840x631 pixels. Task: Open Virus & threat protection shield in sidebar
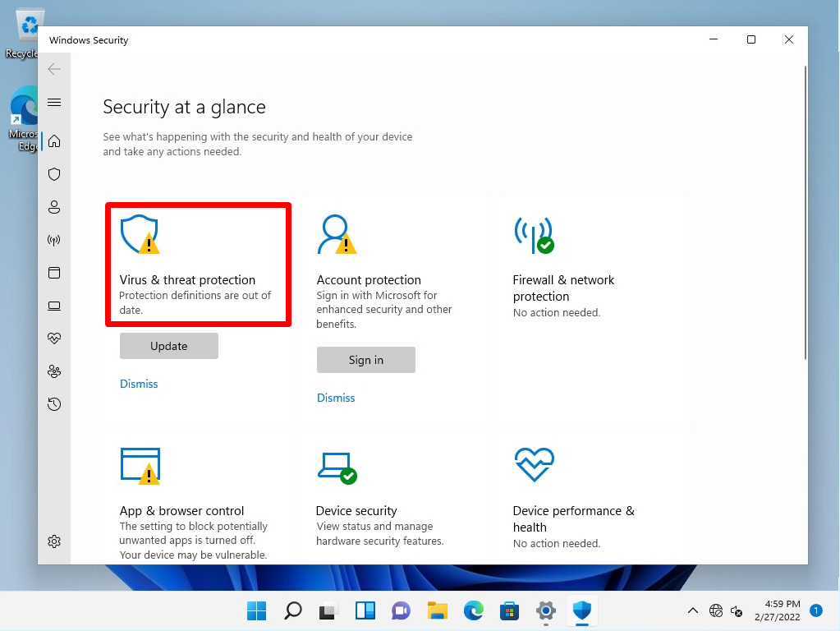pos(54,174)
